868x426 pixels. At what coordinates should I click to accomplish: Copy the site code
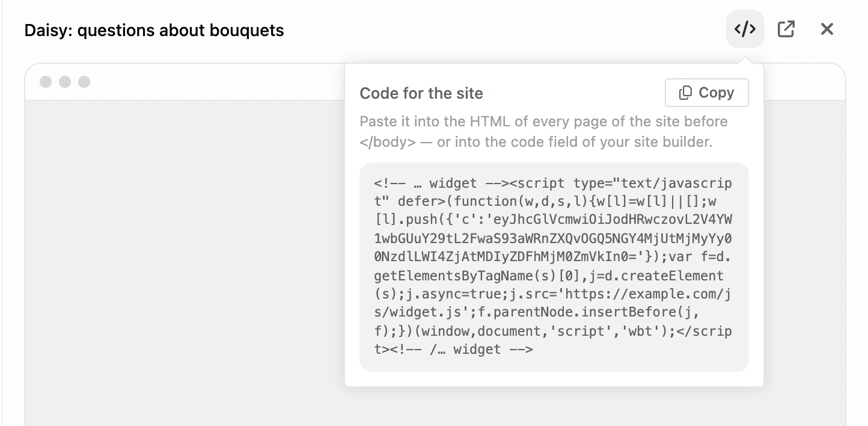[707, 93]
